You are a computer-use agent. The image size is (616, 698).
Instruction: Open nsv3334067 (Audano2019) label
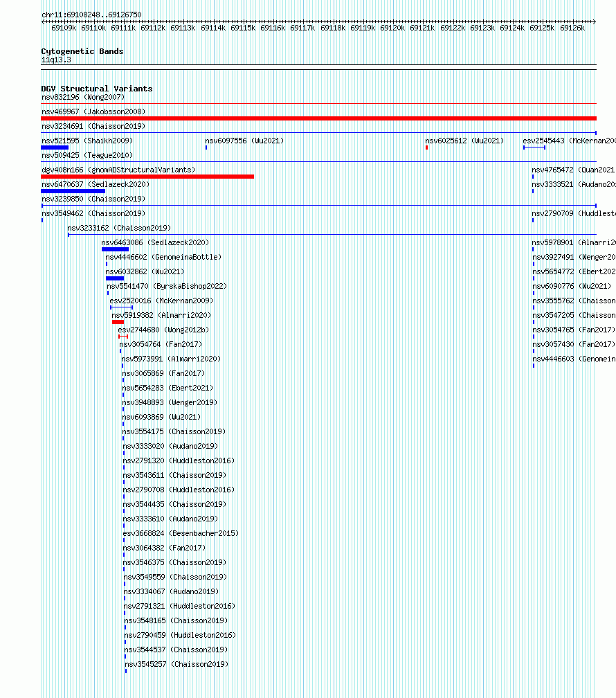172,591
